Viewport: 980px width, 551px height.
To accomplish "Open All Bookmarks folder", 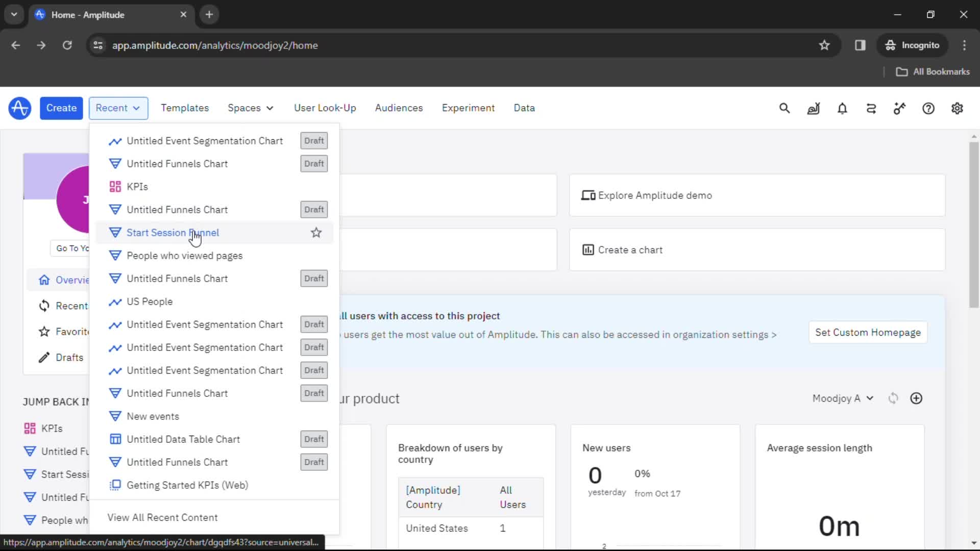I will coord(933,72).
